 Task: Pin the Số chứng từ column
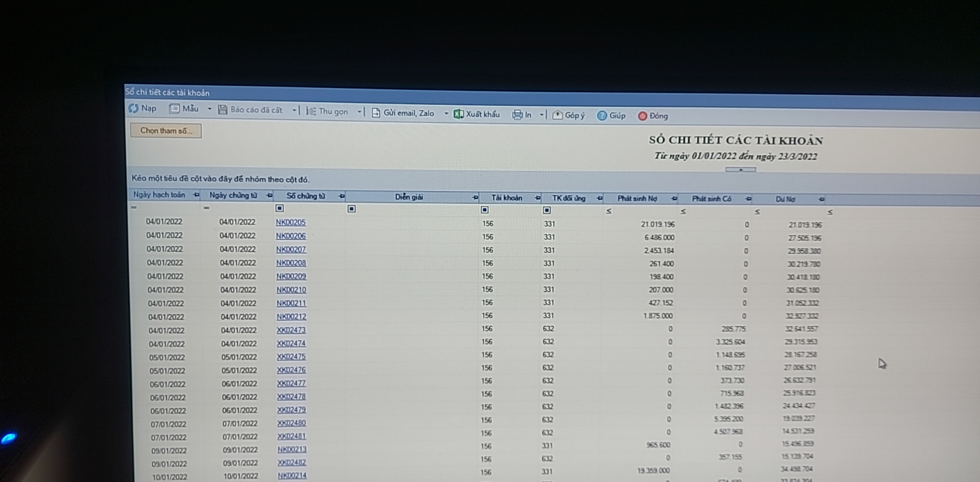[x=341, y=196]
